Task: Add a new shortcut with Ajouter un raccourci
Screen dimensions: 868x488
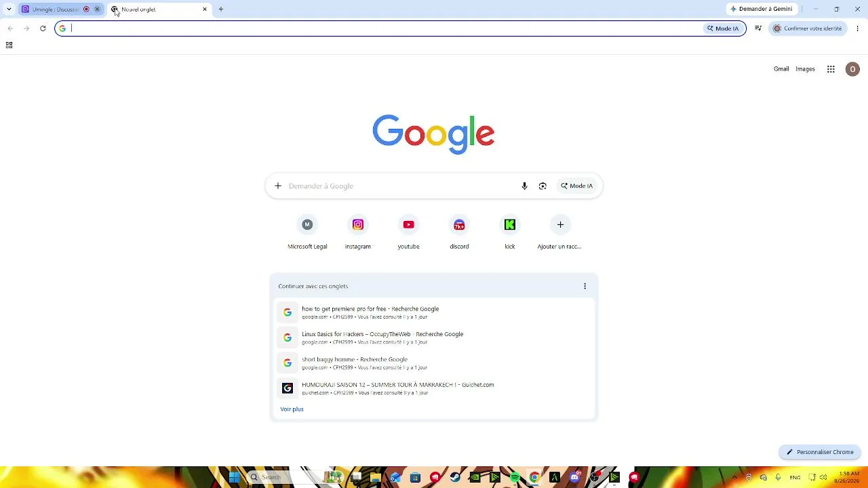Action: pos(560,232)
